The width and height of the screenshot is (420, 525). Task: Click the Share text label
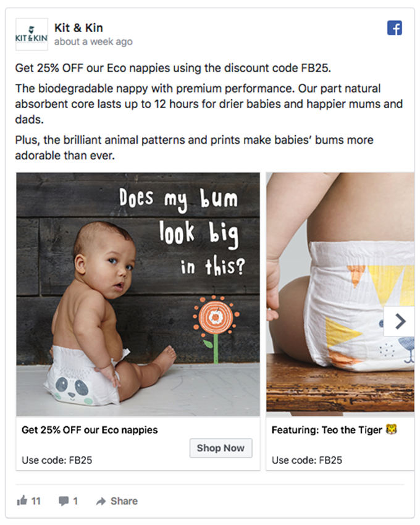click(124, 501)
